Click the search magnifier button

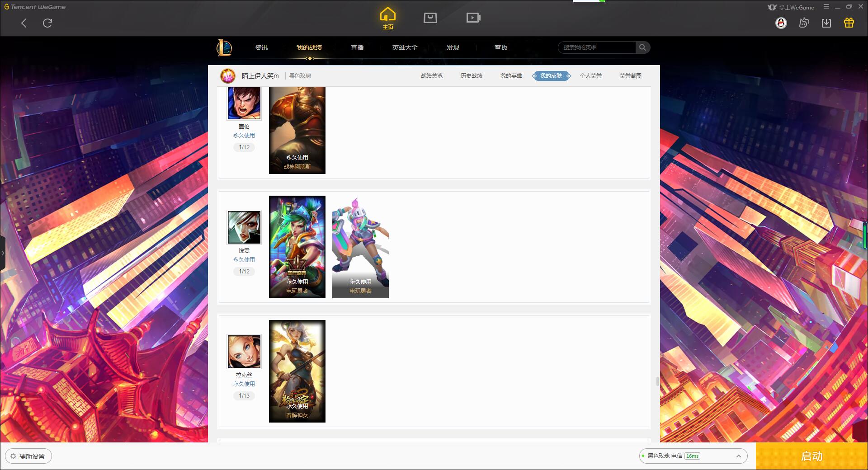[642, 47]
